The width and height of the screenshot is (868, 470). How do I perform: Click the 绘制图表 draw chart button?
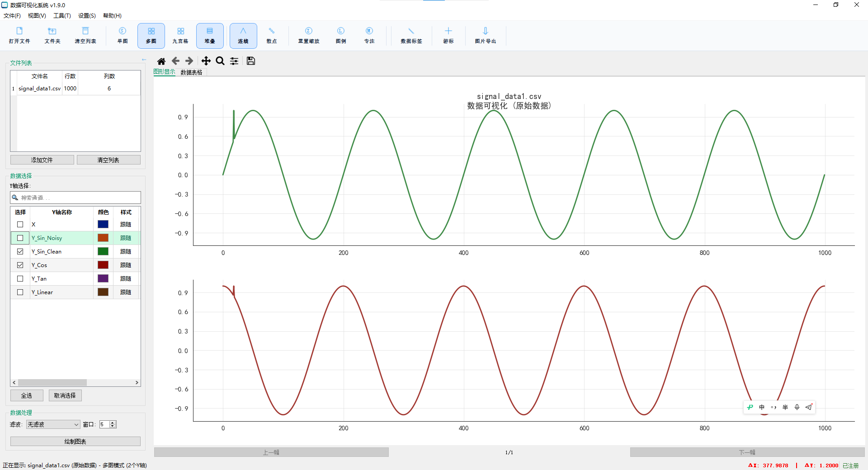click(x=75, y=442)
